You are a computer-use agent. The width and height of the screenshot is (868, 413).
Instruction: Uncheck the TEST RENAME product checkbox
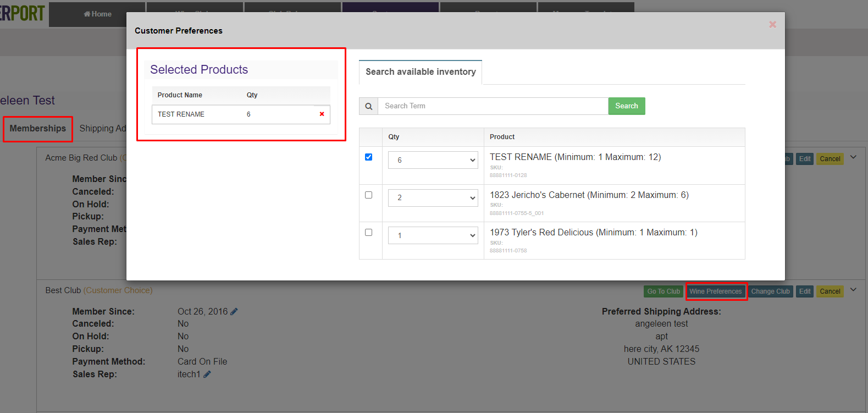click(x=368, y=157)
